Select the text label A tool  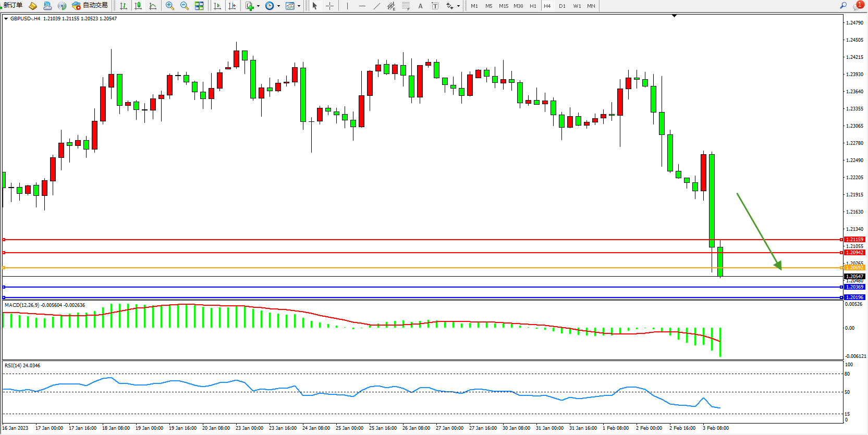(420, 6)
